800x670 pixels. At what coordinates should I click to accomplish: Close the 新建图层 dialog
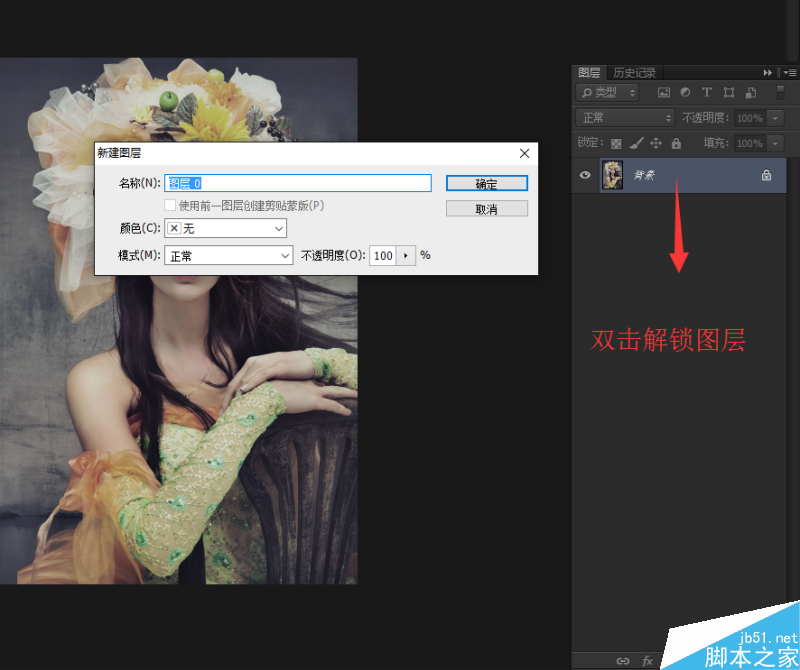524,153
